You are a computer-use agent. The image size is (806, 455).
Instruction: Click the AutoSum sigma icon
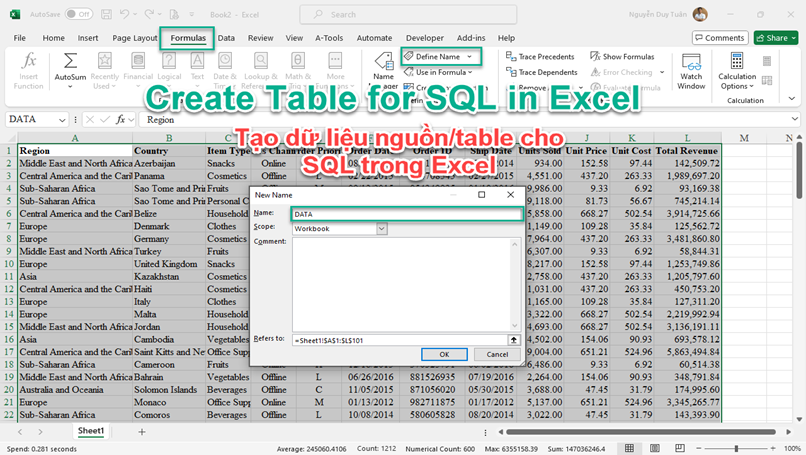70,61
